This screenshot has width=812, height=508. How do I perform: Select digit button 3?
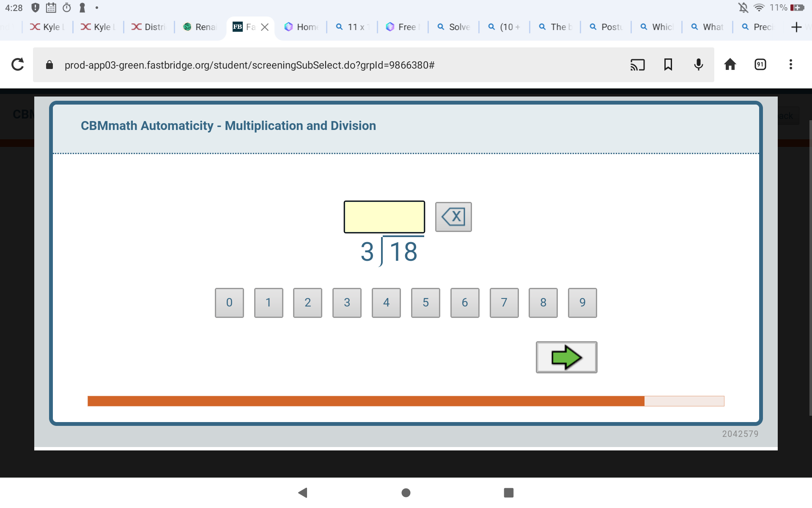[x=347, y=303]
